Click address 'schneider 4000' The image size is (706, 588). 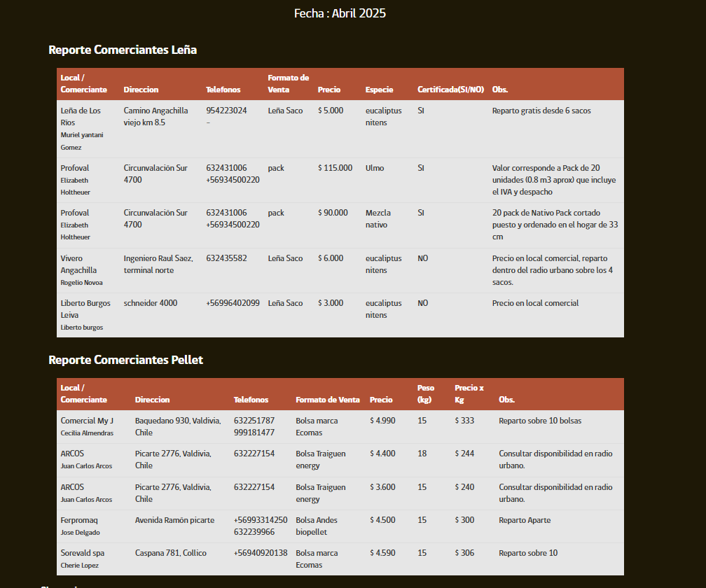(151, 303)
